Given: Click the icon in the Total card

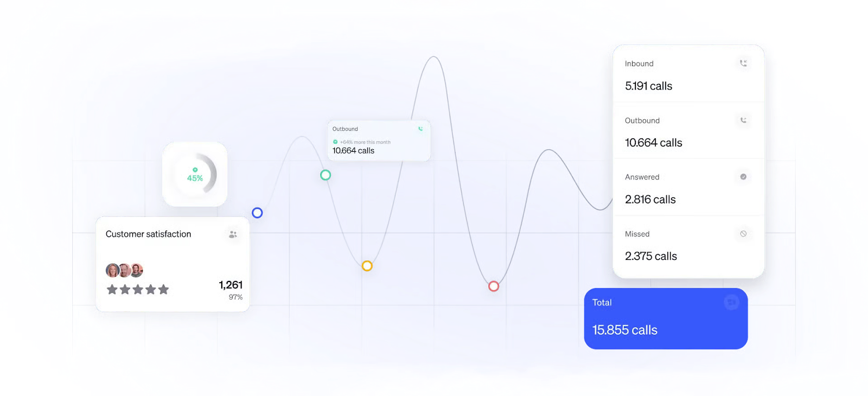Looking at the screenshot, I should [x=731, y=302].
